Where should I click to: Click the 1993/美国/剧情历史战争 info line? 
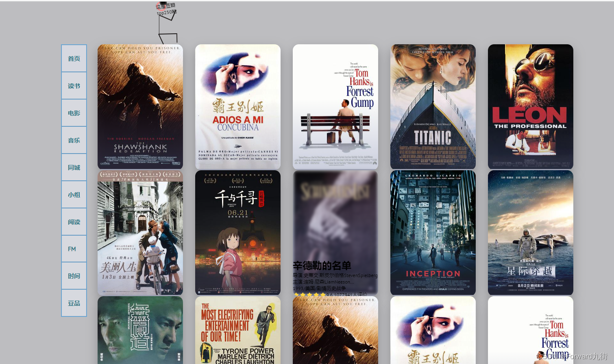(319, 288)
